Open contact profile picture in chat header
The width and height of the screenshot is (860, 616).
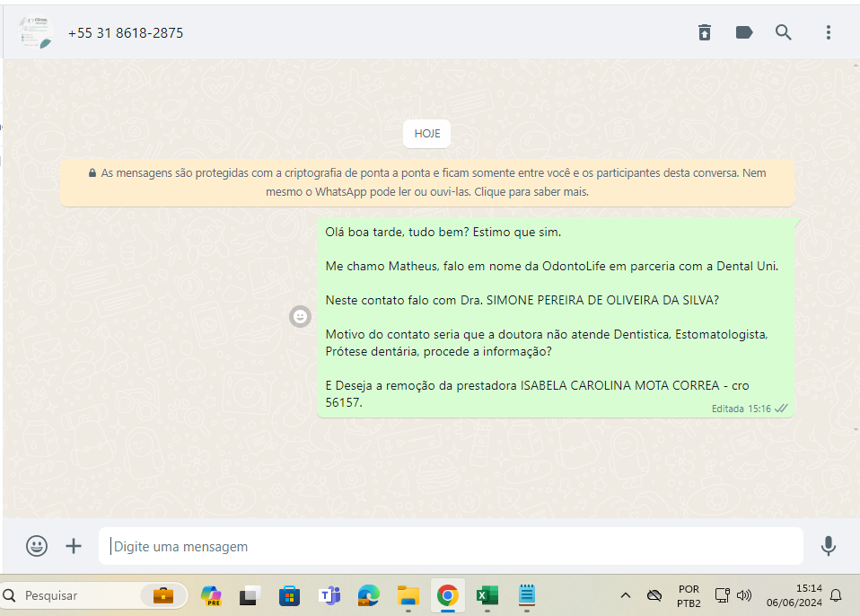[x=36, y=32]
